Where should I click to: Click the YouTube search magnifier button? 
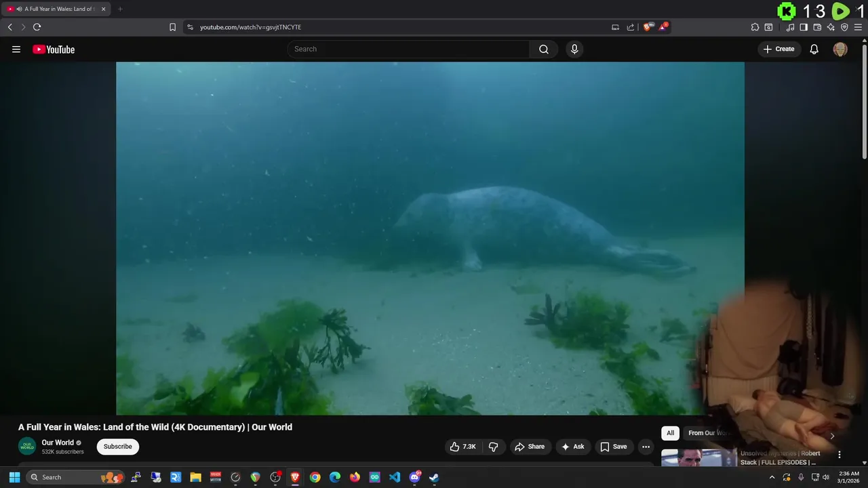click(x=544, y=49)
